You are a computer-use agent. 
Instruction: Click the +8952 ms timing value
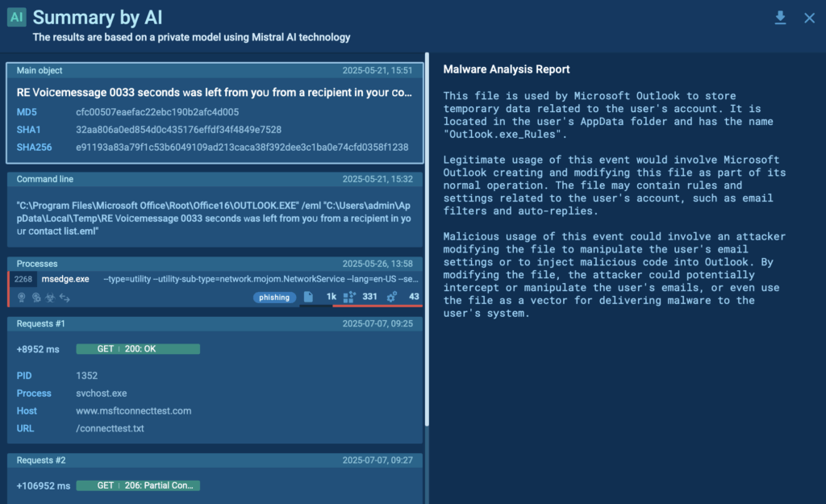pyautogui.click(x=38, y=350)
